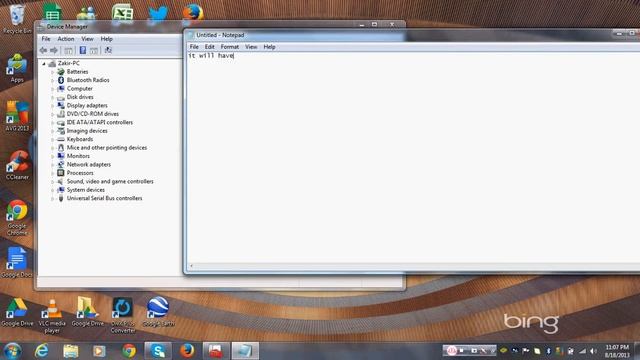Select the CCleaner desktop shortcut
640x360 pixels.
[x=18, y=165]
